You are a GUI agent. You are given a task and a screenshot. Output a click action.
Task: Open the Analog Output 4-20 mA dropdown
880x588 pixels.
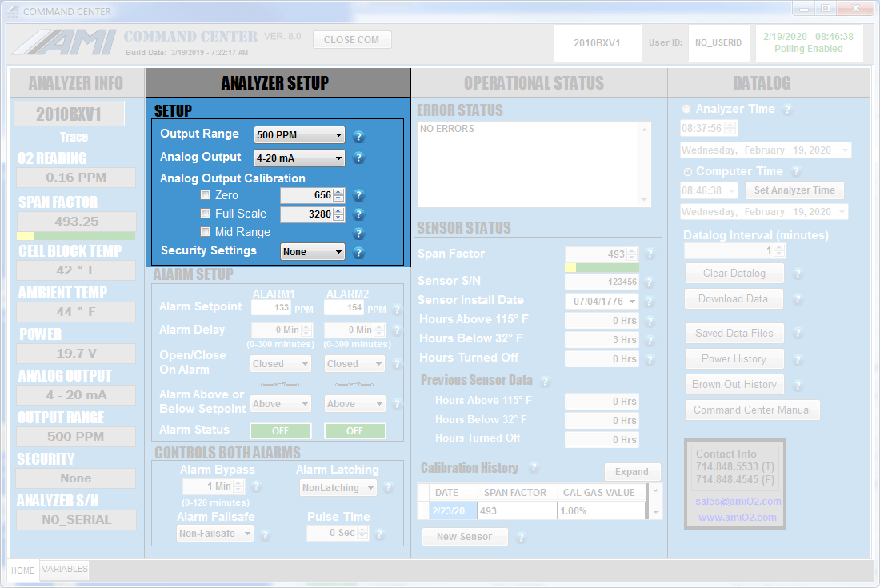[x=299, y=158]
